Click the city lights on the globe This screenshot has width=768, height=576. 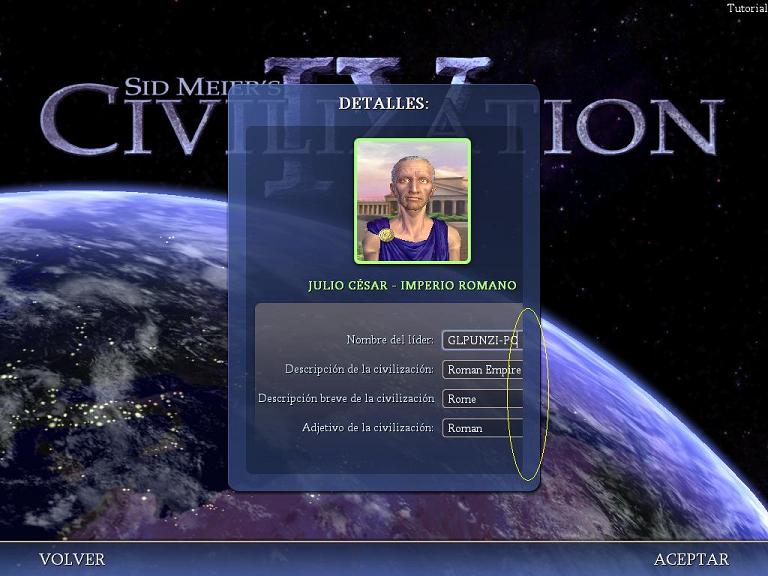click(70, 410)
